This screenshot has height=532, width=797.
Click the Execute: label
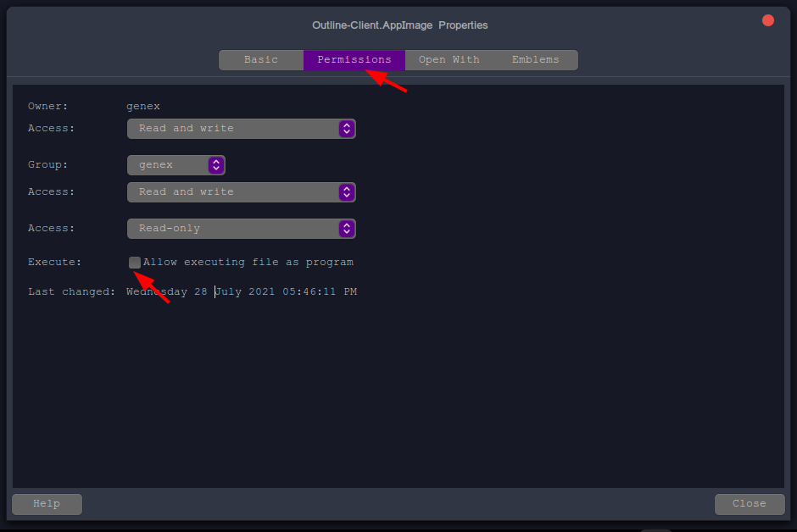coord(54,263)
